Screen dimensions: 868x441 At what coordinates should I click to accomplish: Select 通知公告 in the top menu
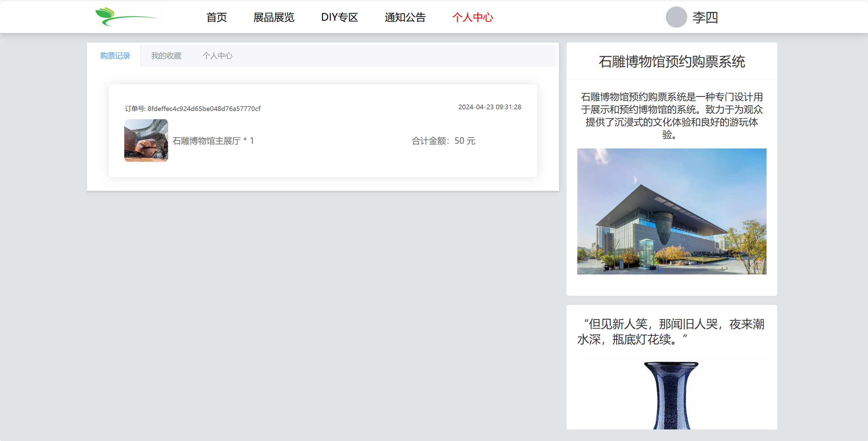click(405, 17)
